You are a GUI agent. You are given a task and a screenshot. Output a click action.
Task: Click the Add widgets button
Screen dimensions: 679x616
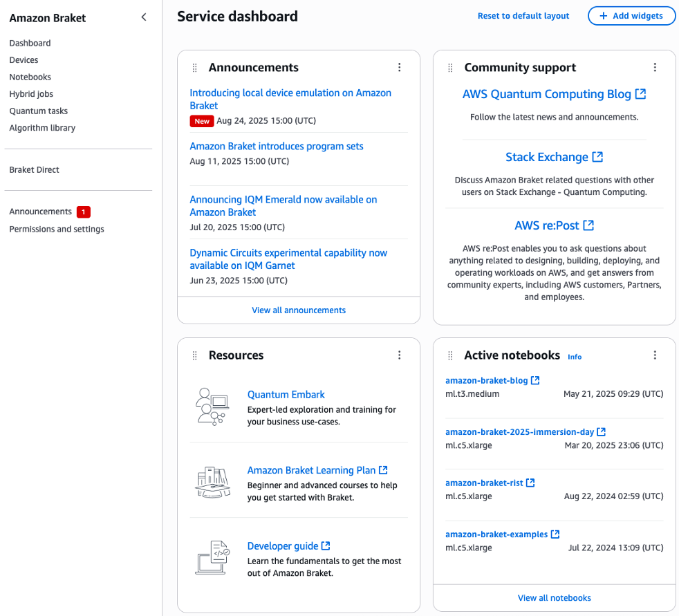point(631,16)
